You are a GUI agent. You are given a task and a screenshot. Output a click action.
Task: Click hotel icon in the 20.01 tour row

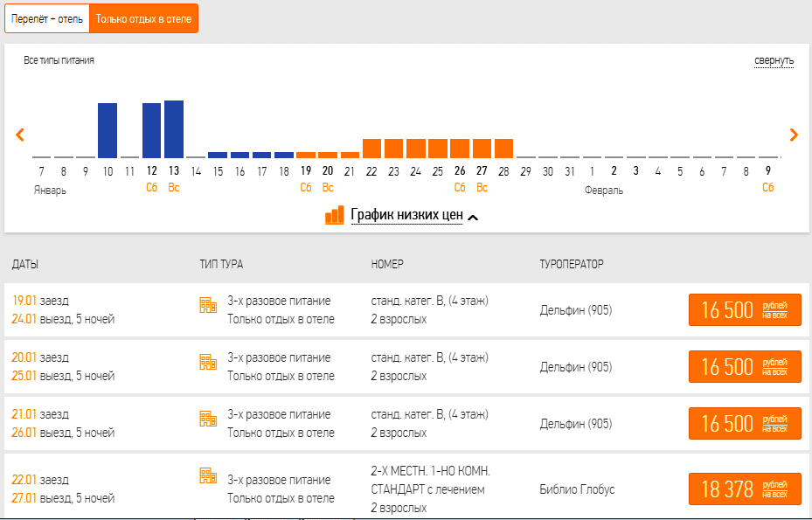[x=207, y=362]
